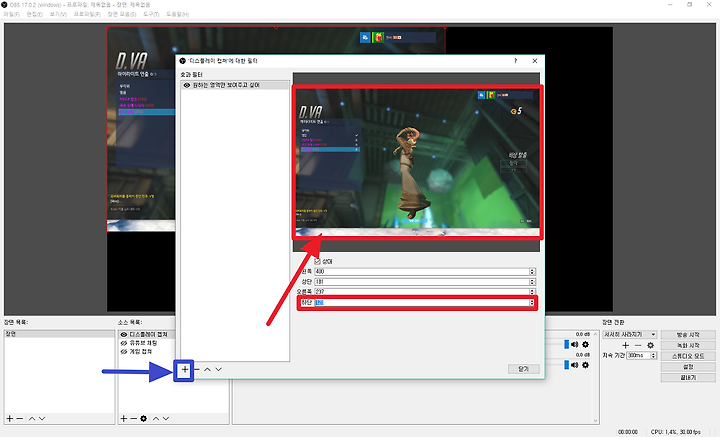Viewport: 720px width, 437px height.
Task: Click the mixer scrollbar up arrow
Action: point(596,334)
